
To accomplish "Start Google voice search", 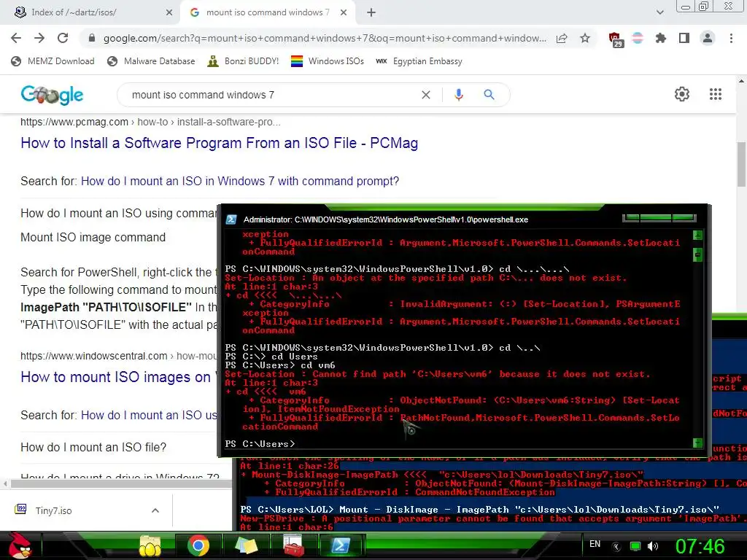I will click(x=458, y=95).
